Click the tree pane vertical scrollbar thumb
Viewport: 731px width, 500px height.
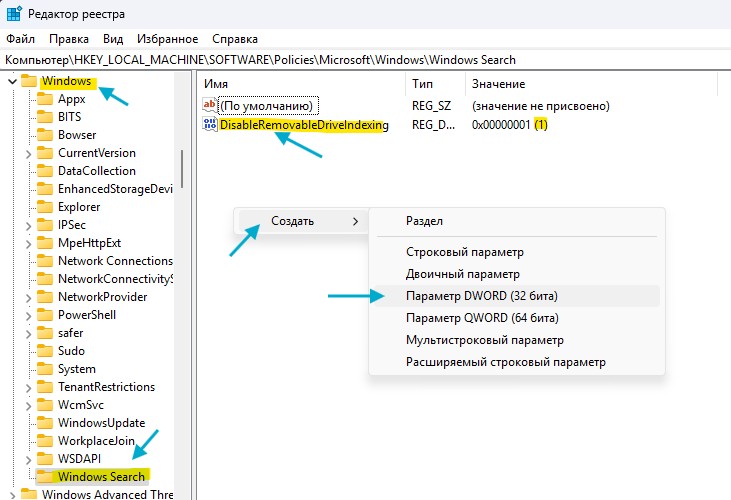[x=182, y=169]
